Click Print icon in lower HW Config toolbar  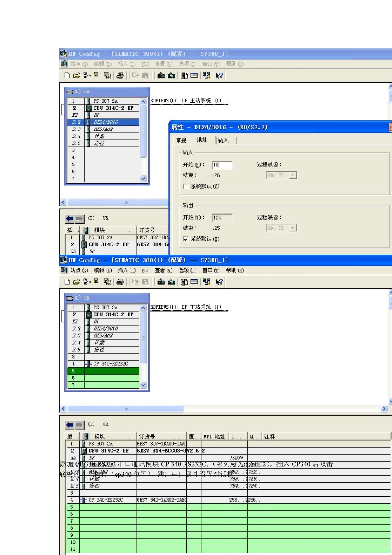click(120, 282)
